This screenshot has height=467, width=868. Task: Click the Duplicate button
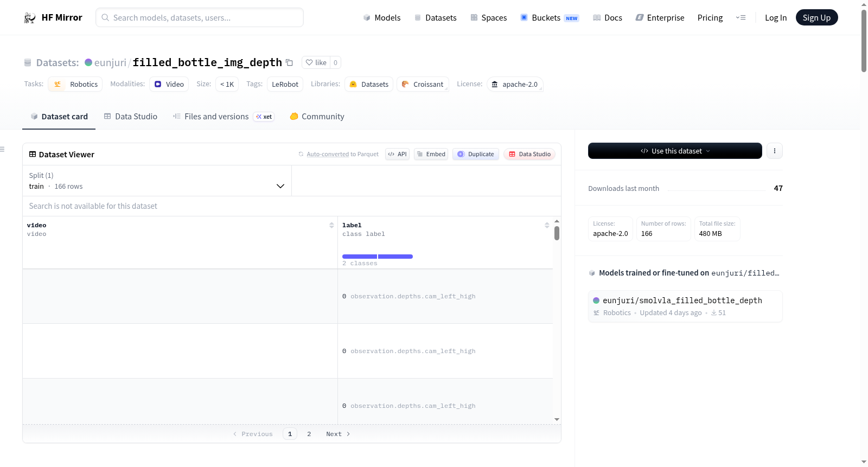tap(476, 154)
